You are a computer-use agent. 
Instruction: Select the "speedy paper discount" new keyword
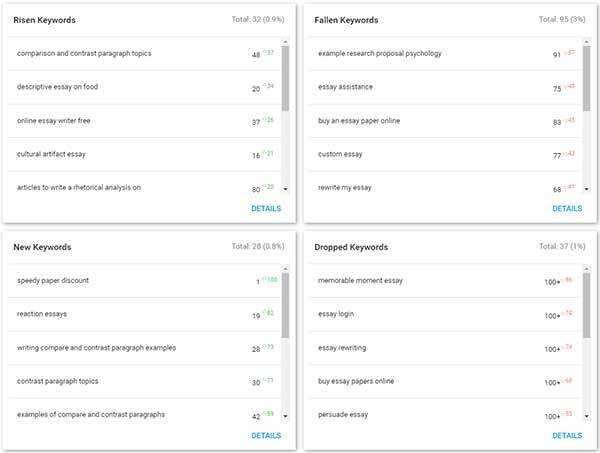click(x=53, y=281)
